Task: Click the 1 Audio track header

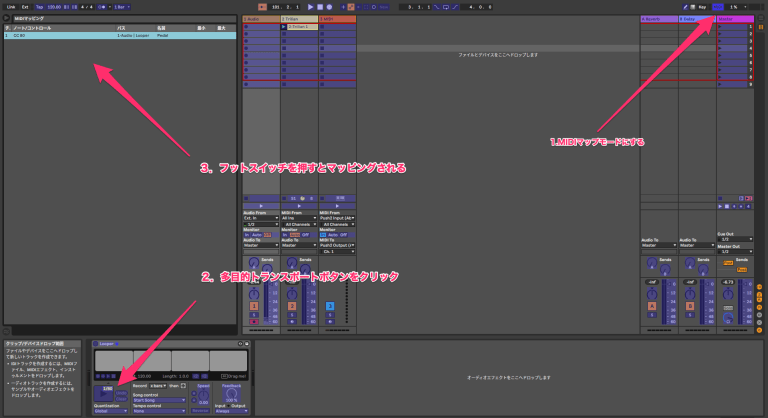Action: point(259,19)
